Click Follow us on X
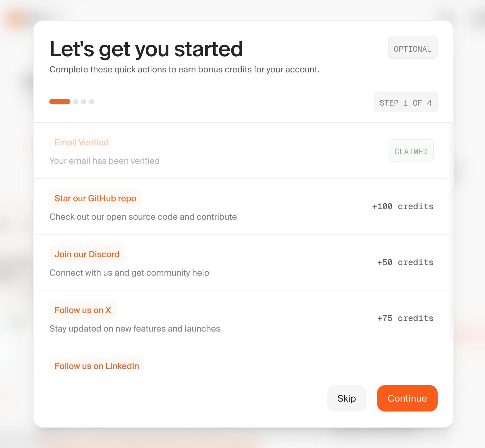The width and height of the screenshot is (485, 448). 83,310
